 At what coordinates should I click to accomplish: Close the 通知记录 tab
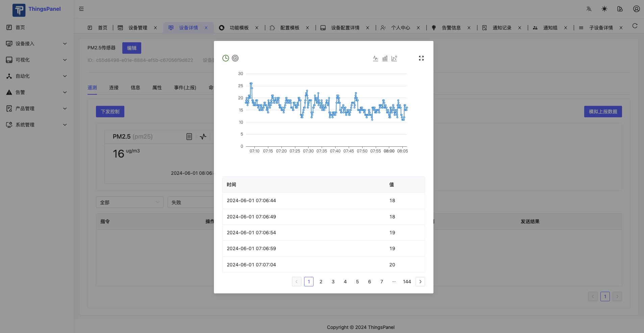click(x=520, y=28)
